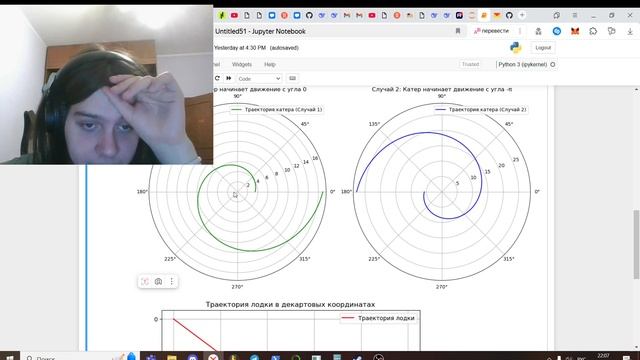Open Discord from the taskbar
The width and height of the screenshot is (640, 360).
click(193, 357)
